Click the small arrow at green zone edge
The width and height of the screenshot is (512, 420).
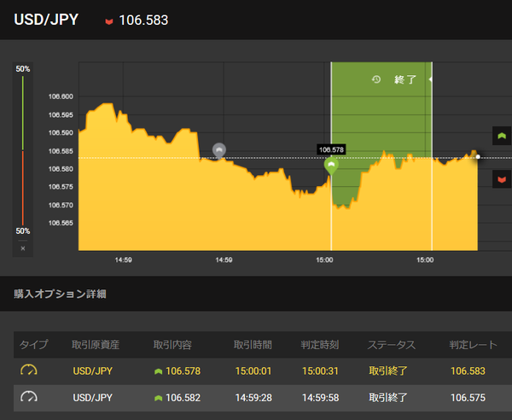[430, 79]
